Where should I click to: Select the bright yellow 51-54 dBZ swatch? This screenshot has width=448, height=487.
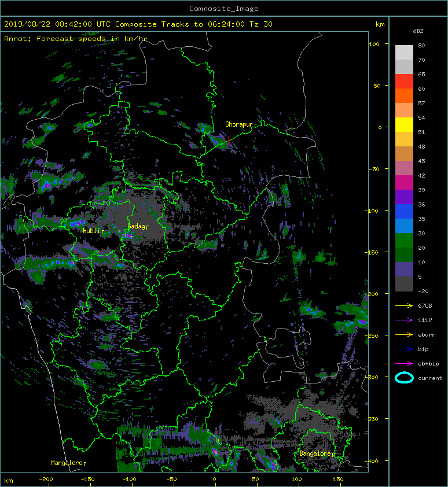[x=404, y=124]
